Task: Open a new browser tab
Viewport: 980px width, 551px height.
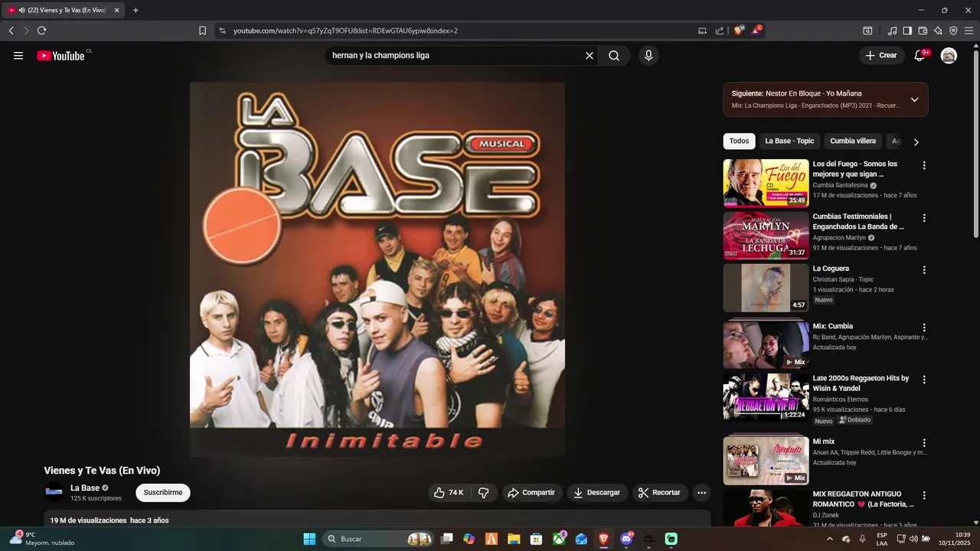Action: coord(136,10)
